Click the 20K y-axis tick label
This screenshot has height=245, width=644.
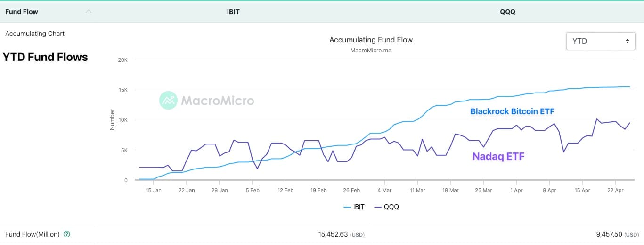[122, 59]
